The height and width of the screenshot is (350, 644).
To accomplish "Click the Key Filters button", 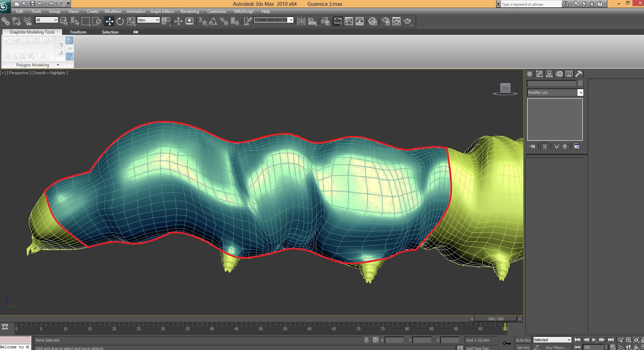I will pos(556,347).
